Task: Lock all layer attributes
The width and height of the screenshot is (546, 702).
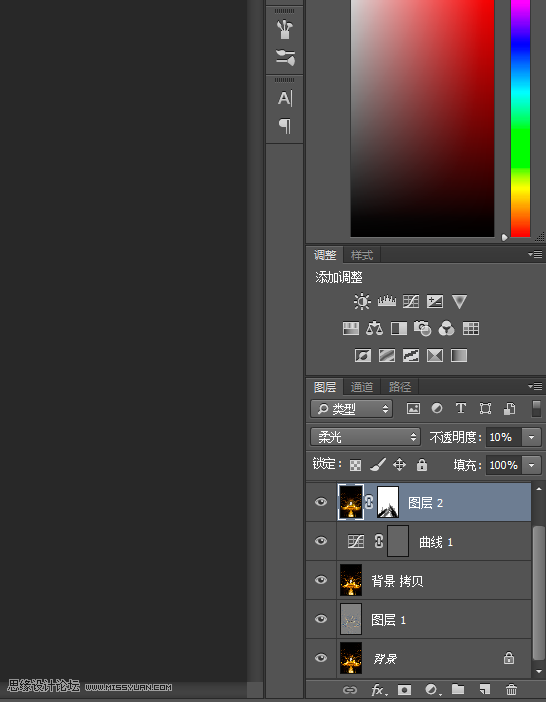Action: pos(422,465)
